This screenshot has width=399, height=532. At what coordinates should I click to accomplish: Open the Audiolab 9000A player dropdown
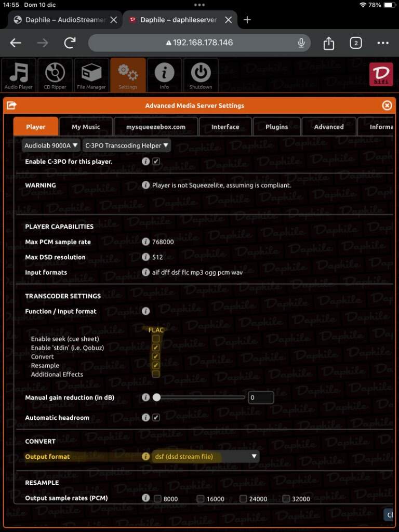point(51,145)
